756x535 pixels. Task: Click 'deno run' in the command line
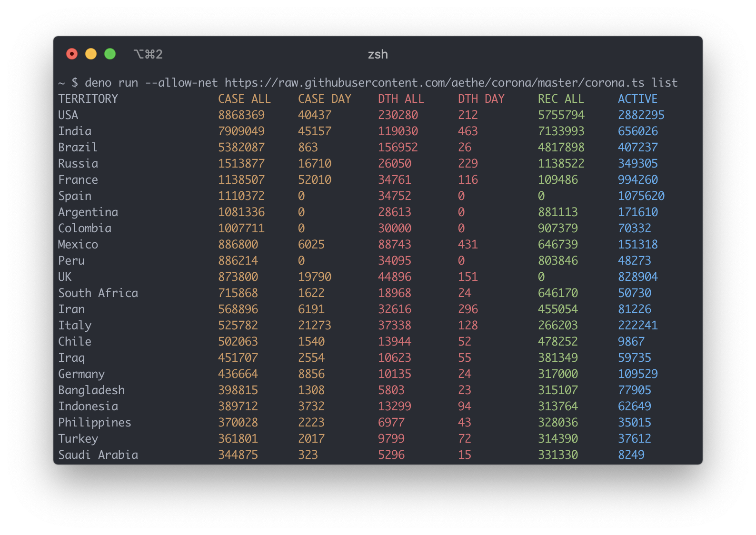111,83
